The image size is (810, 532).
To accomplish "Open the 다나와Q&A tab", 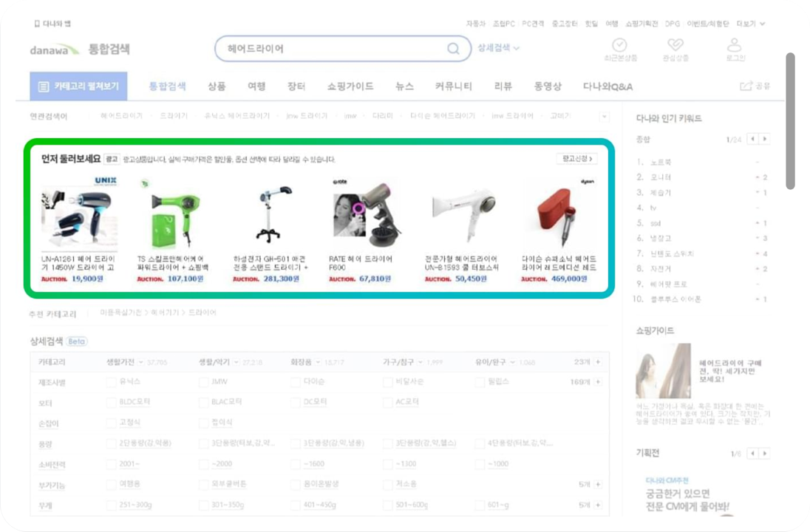I will pyautogui.click(x=607, y=86).
